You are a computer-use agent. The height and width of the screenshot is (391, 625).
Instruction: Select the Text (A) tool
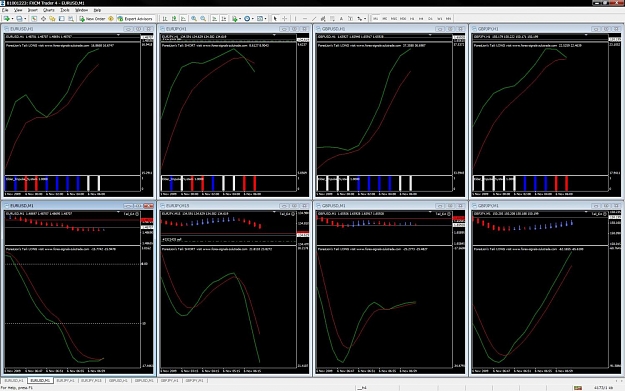click(341, 18)
